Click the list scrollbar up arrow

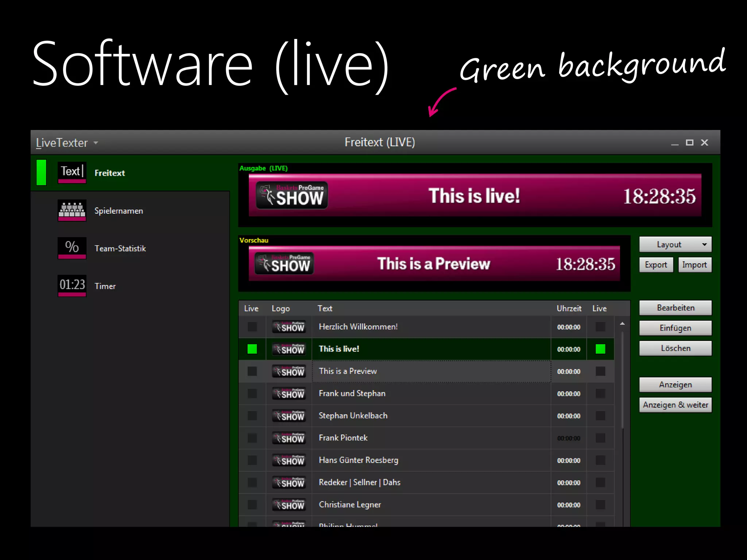point(622,323)
